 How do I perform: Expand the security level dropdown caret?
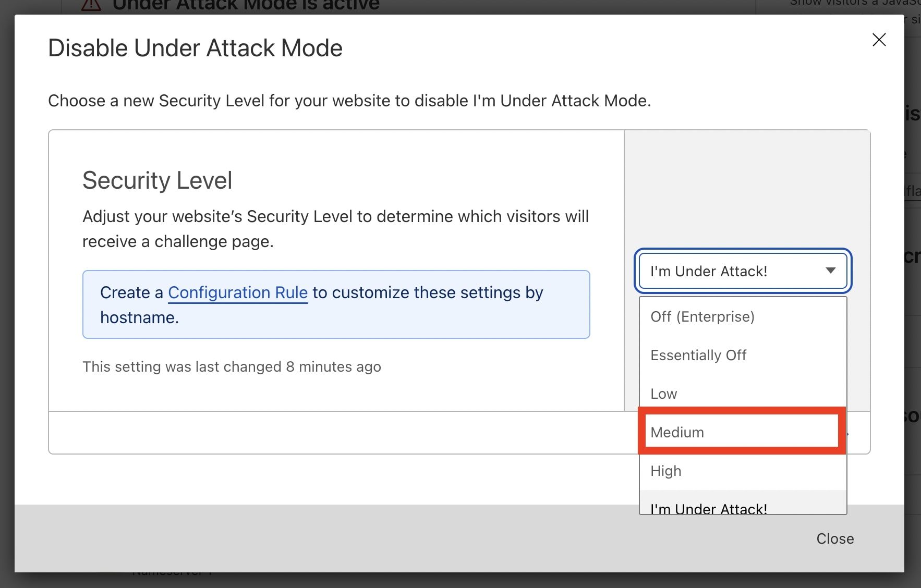click(x=830, y=271)
